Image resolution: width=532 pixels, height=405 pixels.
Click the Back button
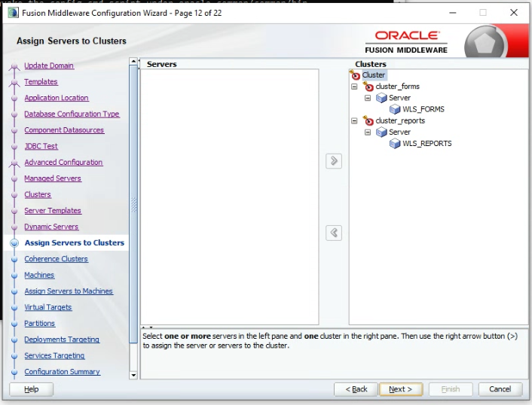coord(356,389)
